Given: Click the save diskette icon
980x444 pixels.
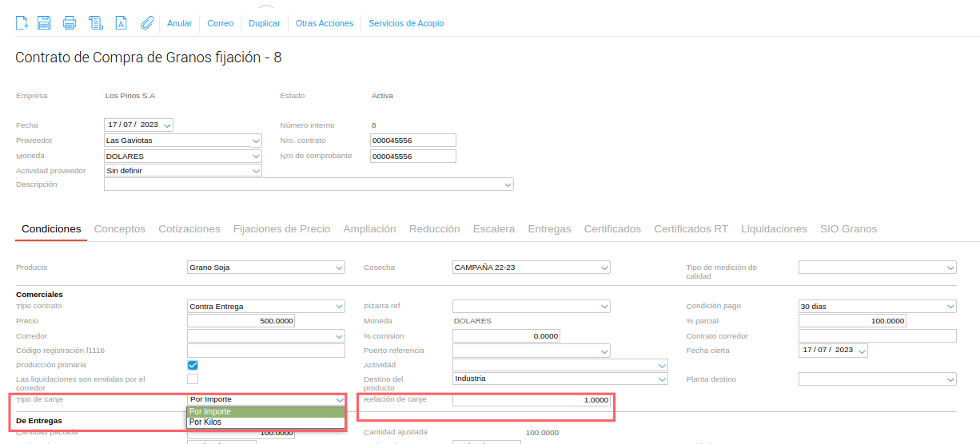Looking at the screenshot, I should 45,23.
